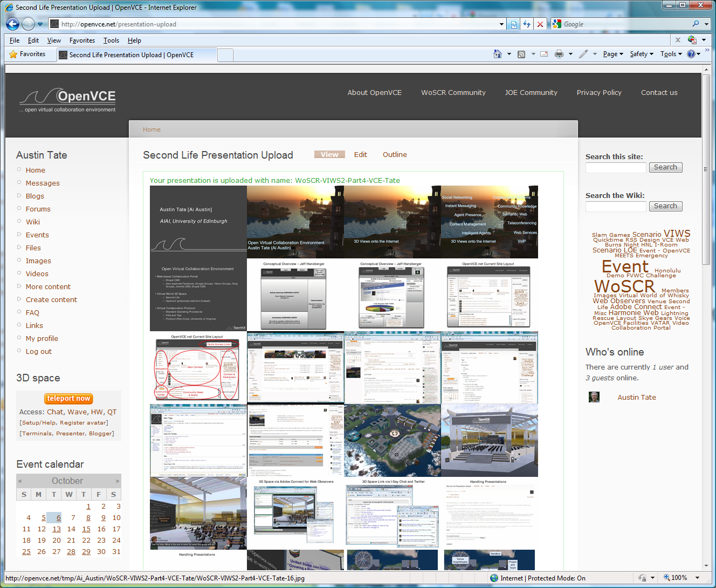Expand the Print dropdown arrow

pos(570,54)
